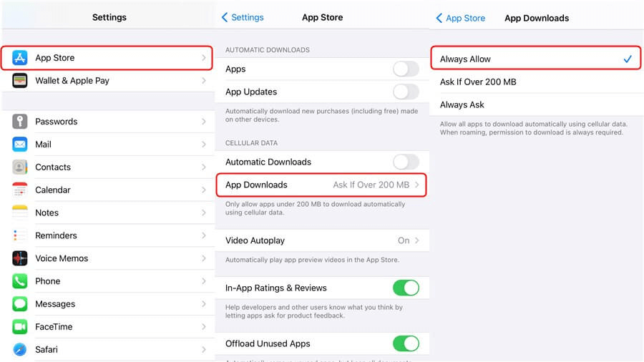Open the Reminders settings row
644x362 pixels.
(107, 235)
